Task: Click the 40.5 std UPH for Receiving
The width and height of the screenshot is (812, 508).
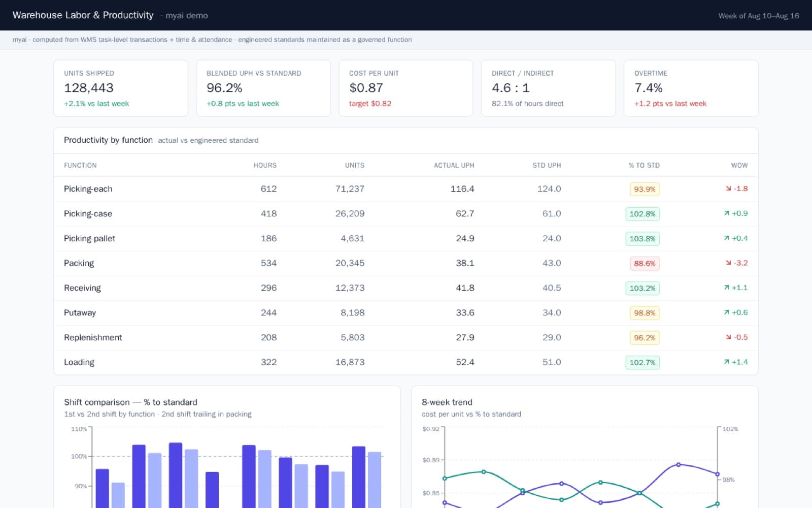Action: (x=552, y=288)
